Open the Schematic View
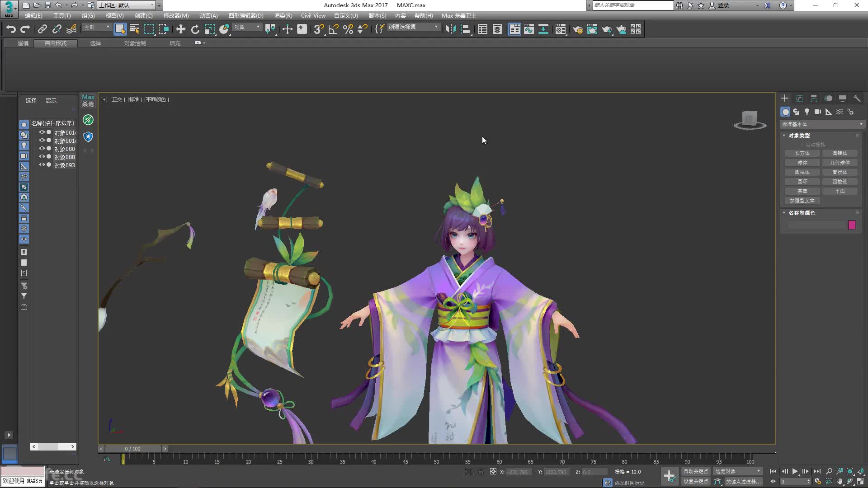Viewport: 868px width, 488px height. (x=543, y=29)
